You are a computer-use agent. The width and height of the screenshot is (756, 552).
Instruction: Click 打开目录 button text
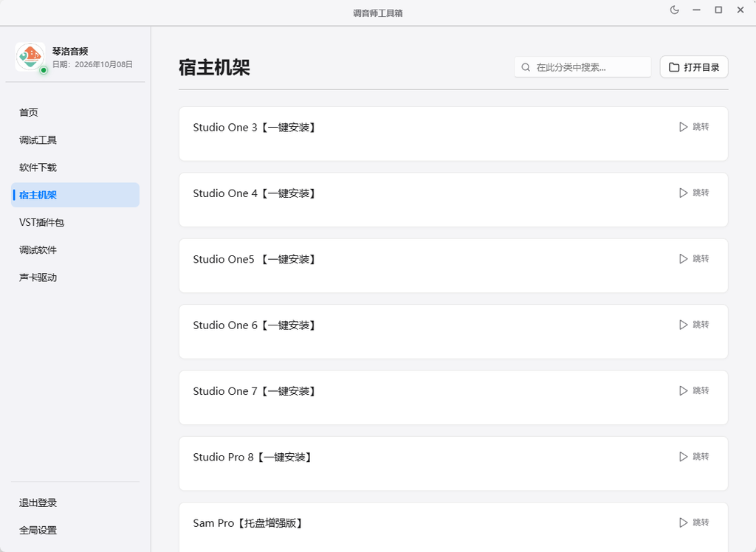701,67
